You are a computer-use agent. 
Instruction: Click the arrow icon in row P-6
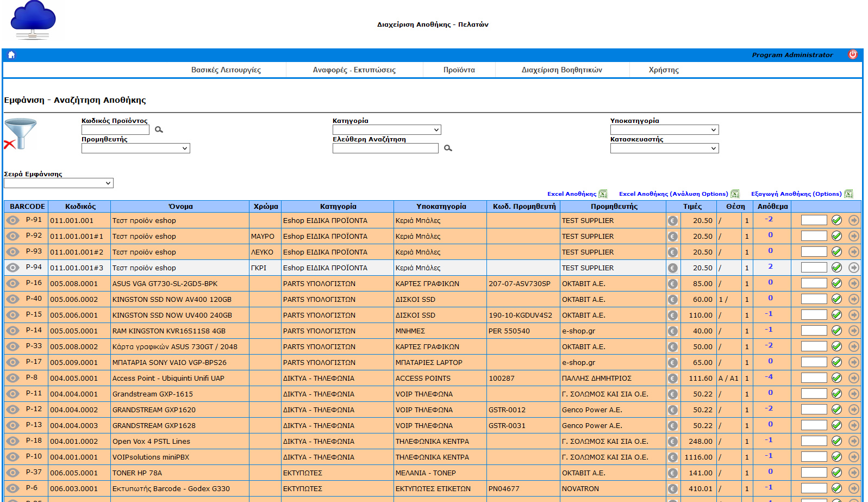tap(854, 488)
